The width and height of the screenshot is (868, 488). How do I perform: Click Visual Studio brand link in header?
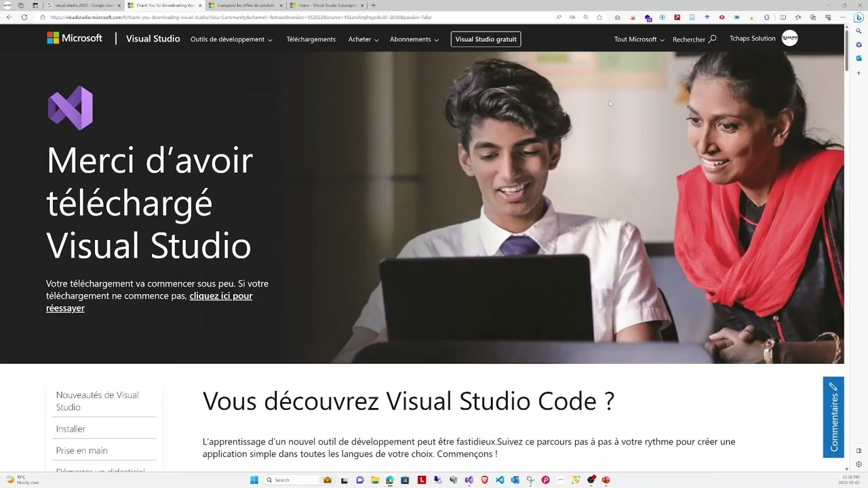[153, 39]
